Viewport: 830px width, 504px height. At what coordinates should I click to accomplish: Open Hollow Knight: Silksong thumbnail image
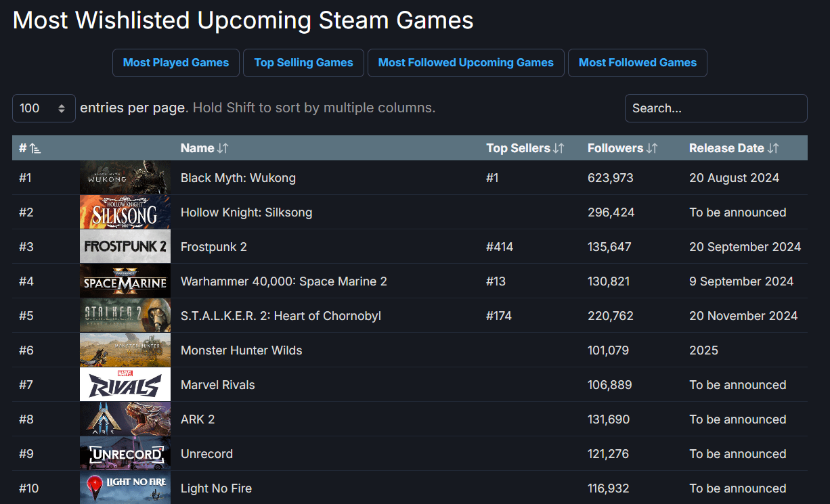(125, 212)
